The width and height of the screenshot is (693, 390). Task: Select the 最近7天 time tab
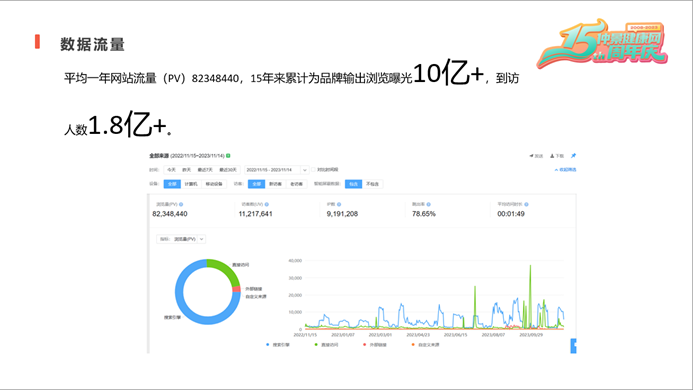(x=205, y=170)
